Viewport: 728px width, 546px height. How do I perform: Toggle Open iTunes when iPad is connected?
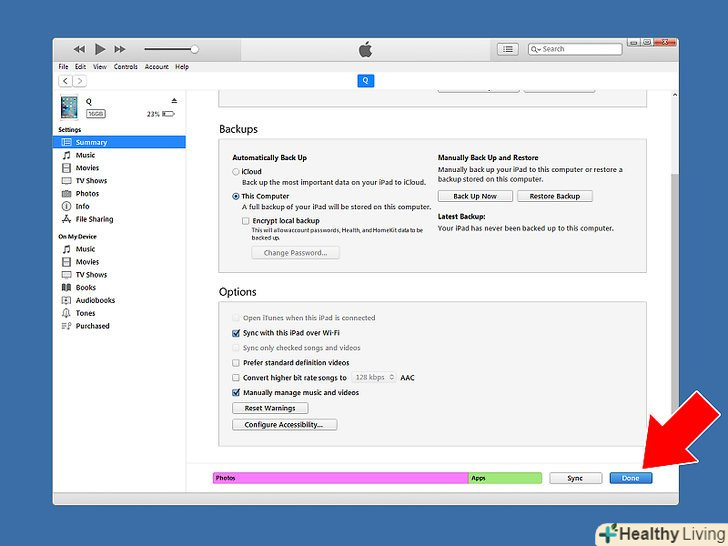[236, 318]
